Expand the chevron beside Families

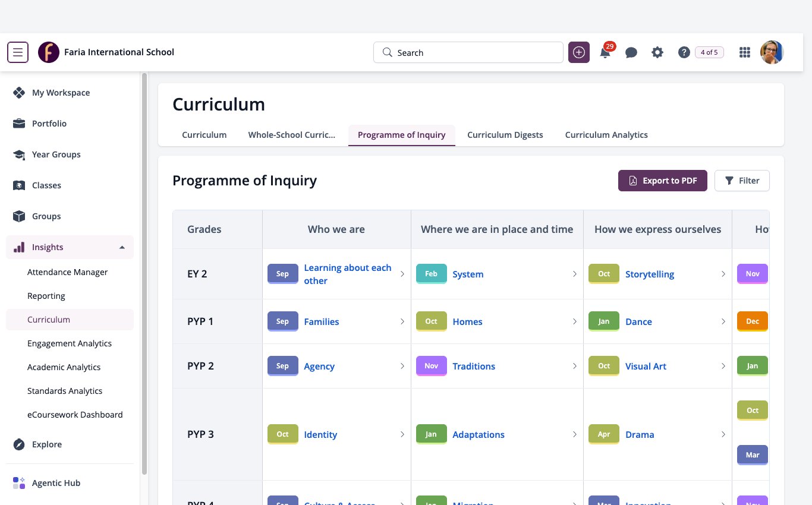tap(402, 321)
